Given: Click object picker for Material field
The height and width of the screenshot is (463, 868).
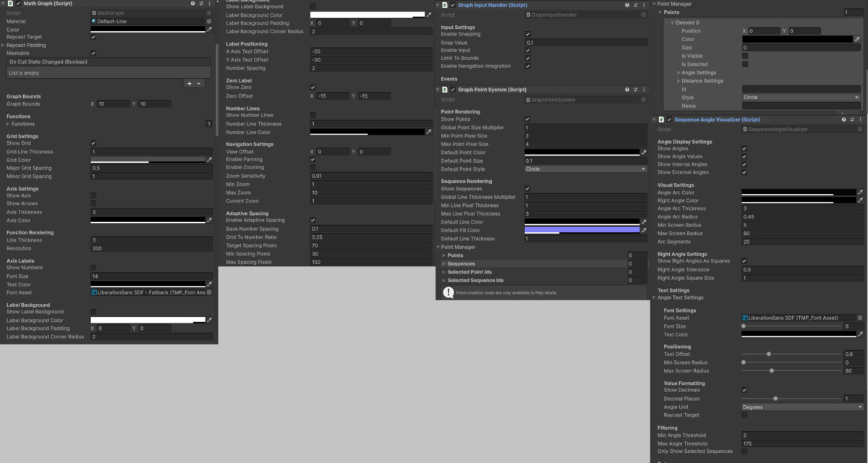Looking at the screenshot, I should coord(210,22).
